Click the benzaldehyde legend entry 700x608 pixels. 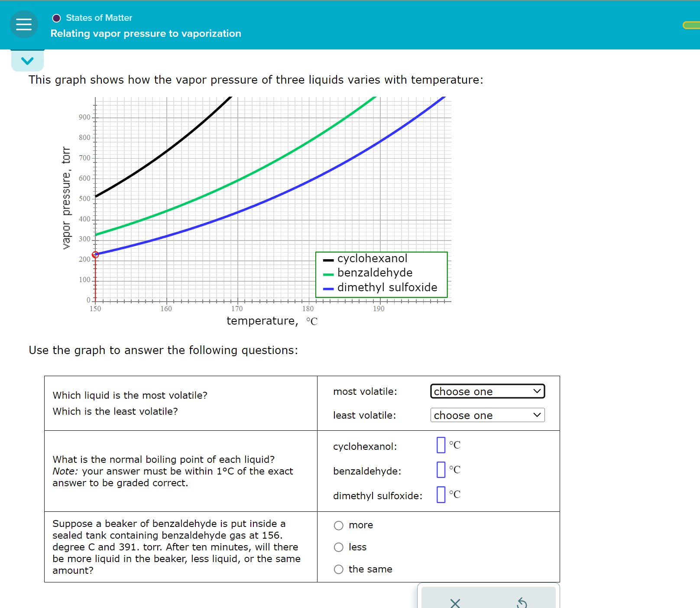368,273
